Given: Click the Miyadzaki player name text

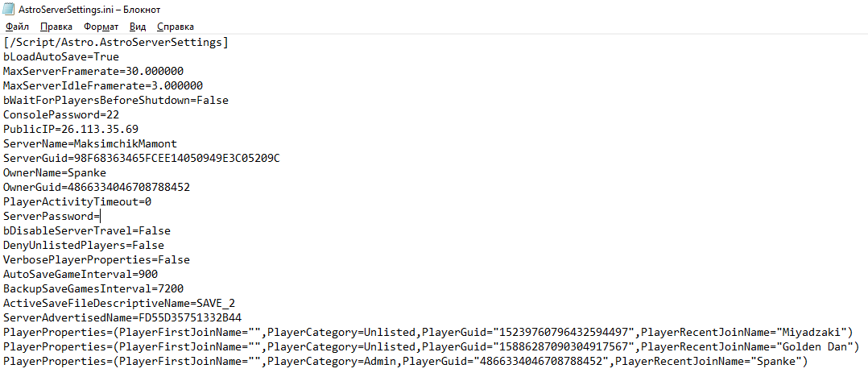Looking at the screenshot, I should click(814, 332).
